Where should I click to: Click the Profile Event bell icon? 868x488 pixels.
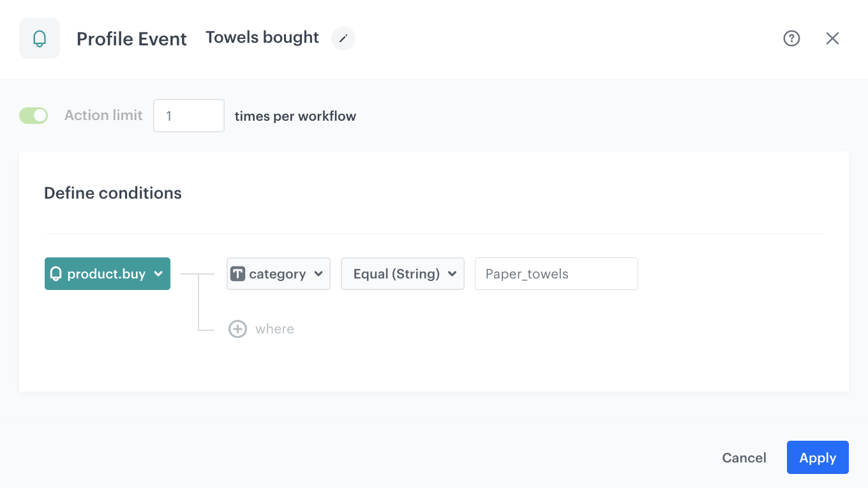[x=40, y=38]
